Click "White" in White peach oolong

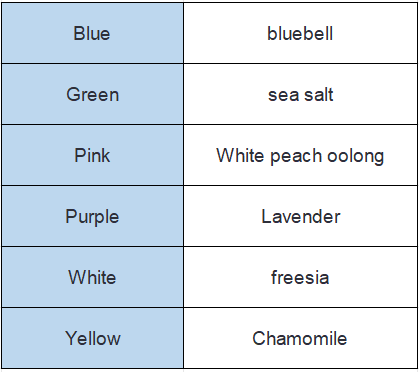tap(240, 155)
